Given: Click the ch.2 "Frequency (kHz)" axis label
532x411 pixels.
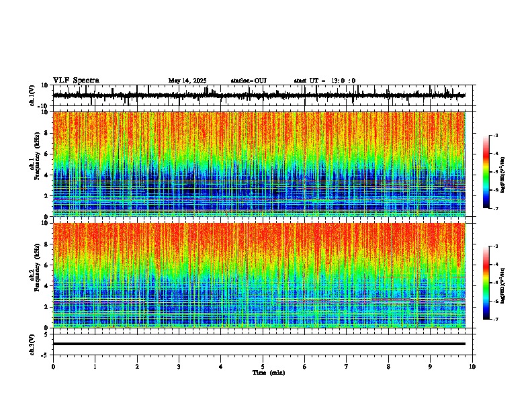Looking at the screenshot, I should tap(37, 267).
